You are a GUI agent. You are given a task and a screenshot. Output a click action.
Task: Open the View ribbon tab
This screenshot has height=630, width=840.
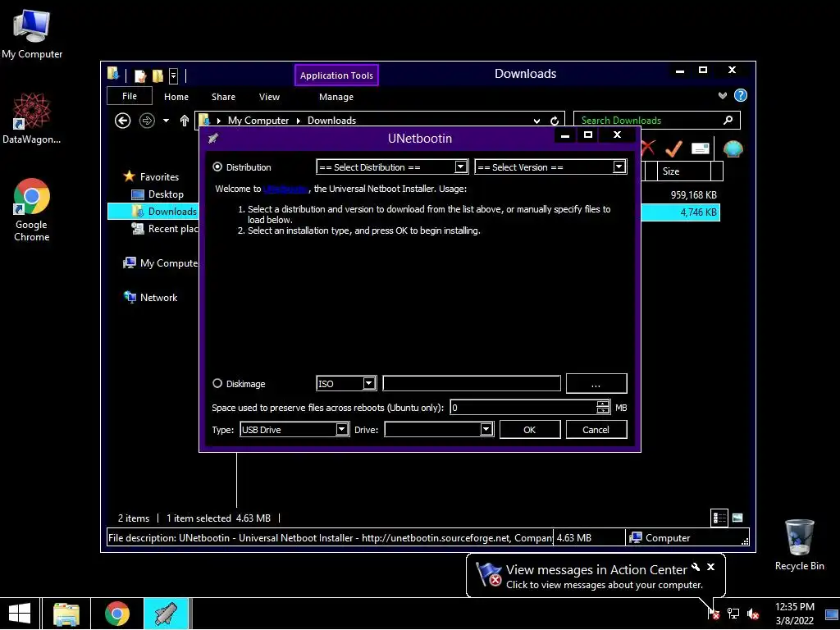tap(269, 97)
